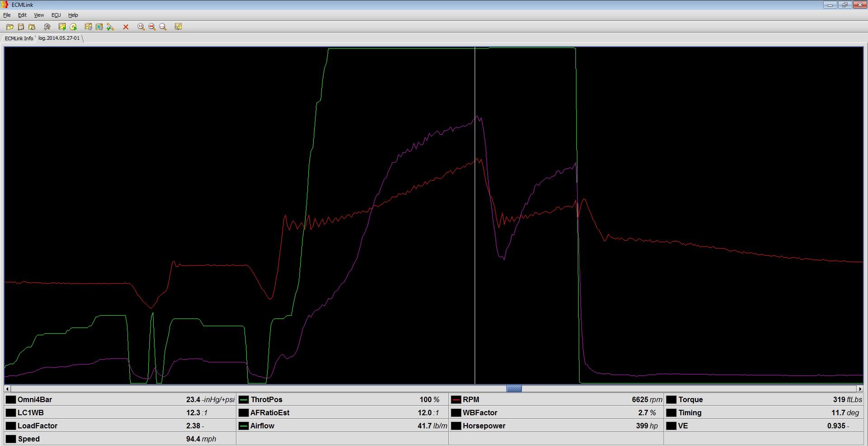This screenshot has height=446, width=868.
Task: Click the 319 ftLbs value
Action: pyautogui.click(x=848, y=399)
